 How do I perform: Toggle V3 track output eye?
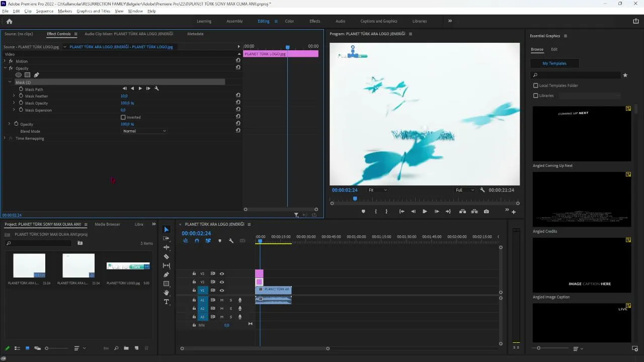(222, 274)
